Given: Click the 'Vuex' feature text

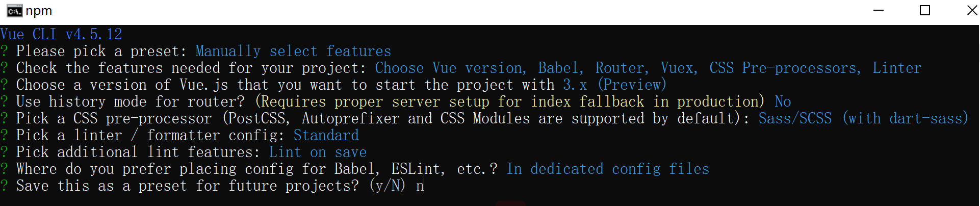Looking at the screenshot, I should (676, 68).
